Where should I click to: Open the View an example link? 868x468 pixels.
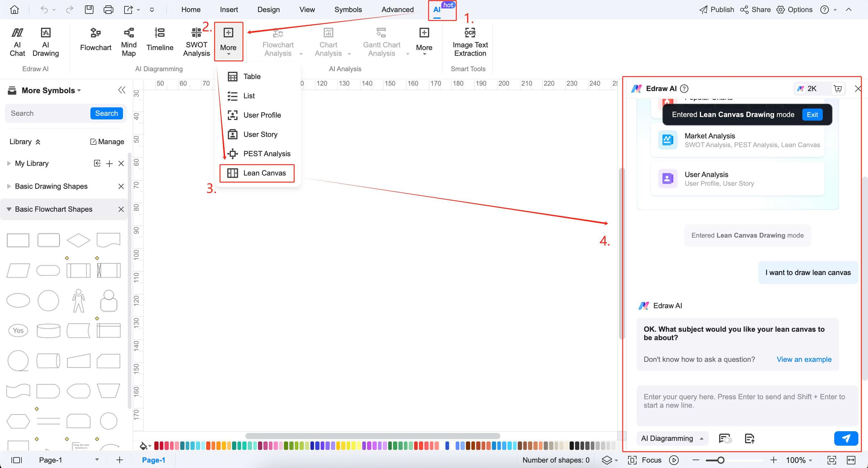coord(804,359)
